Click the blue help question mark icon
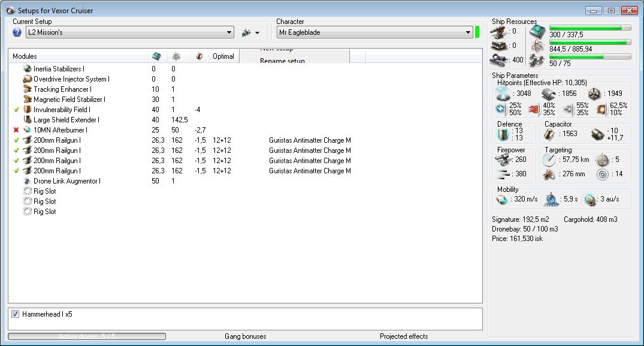Screen dimensions: 644x346 tap(17, 32)
